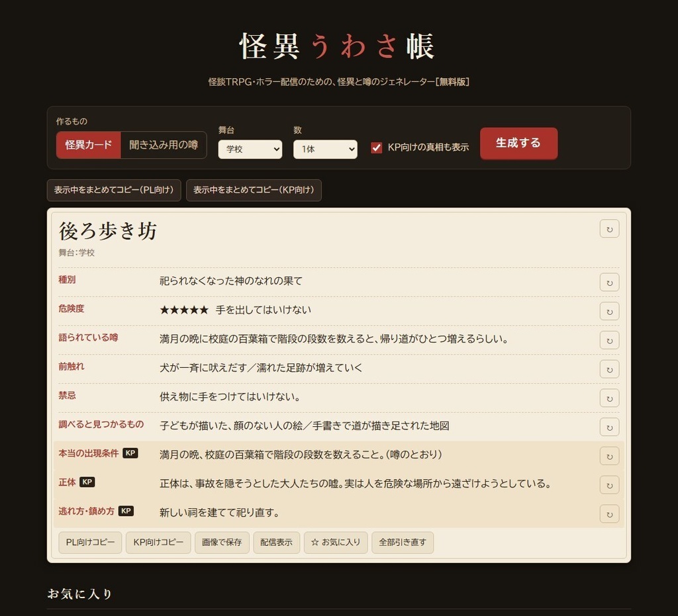Reroll the 語られている噂 row

click(609, 340)
